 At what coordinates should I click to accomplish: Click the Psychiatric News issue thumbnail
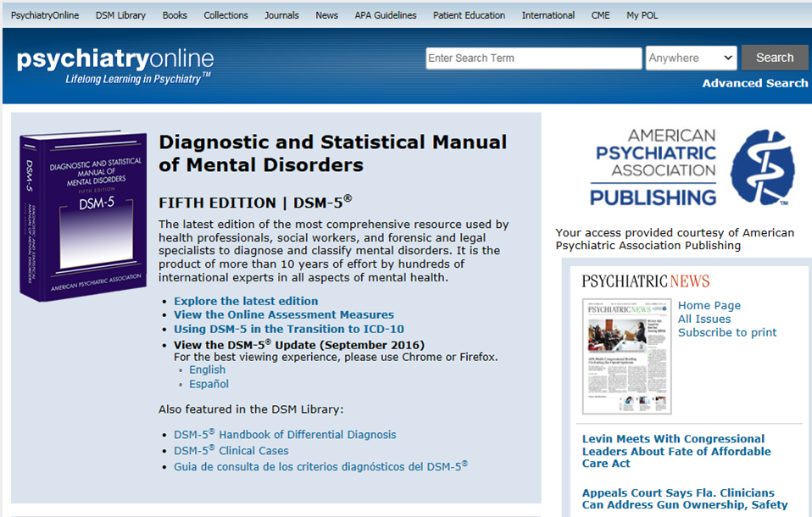click(x=626, y=357)
